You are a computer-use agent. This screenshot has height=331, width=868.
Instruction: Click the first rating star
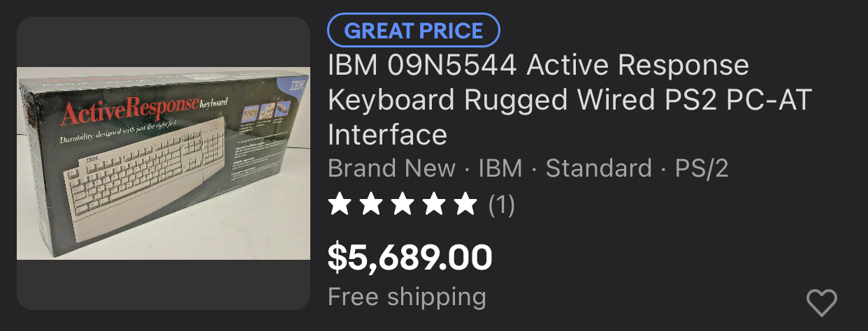click(x=340, y=205)
